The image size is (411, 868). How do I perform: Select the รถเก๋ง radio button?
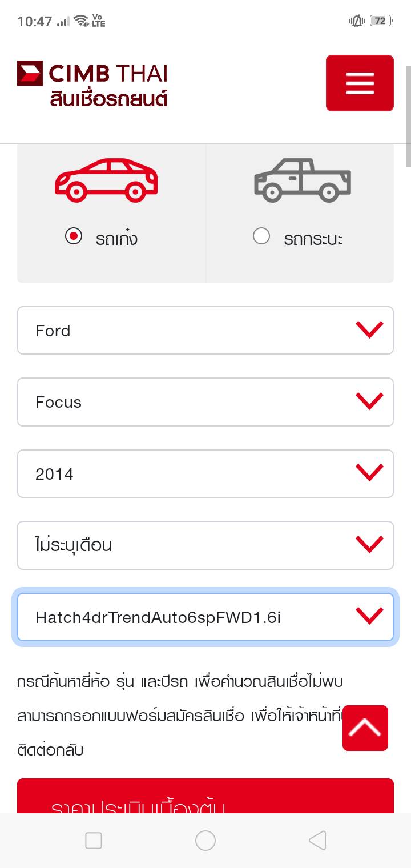[x=74, y=236]
